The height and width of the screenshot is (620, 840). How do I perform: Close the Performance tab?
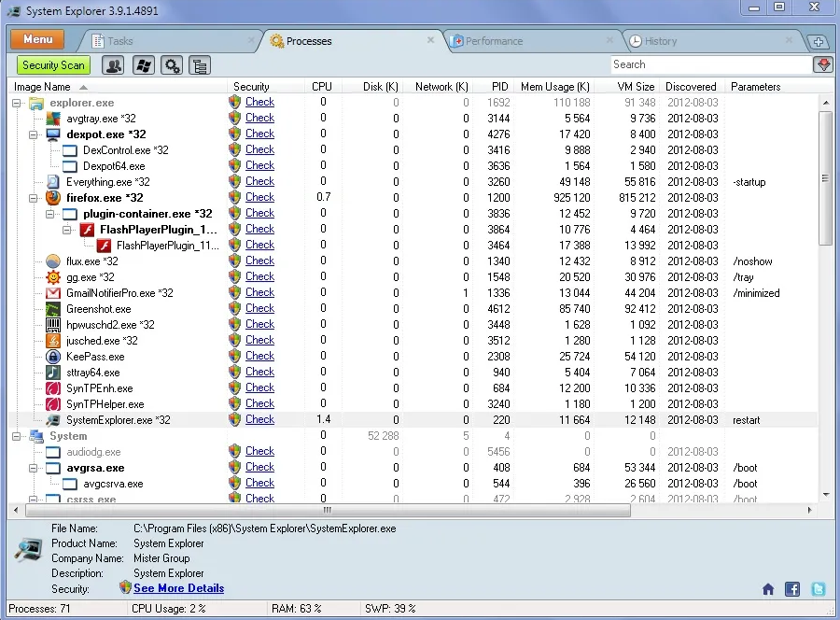609,40
